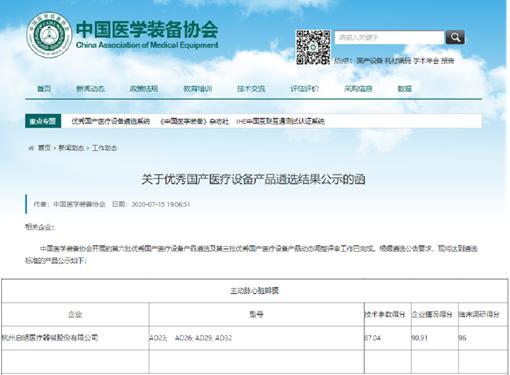Click the 重点专题 green label
510x375 pixels.
pos(43,121)
